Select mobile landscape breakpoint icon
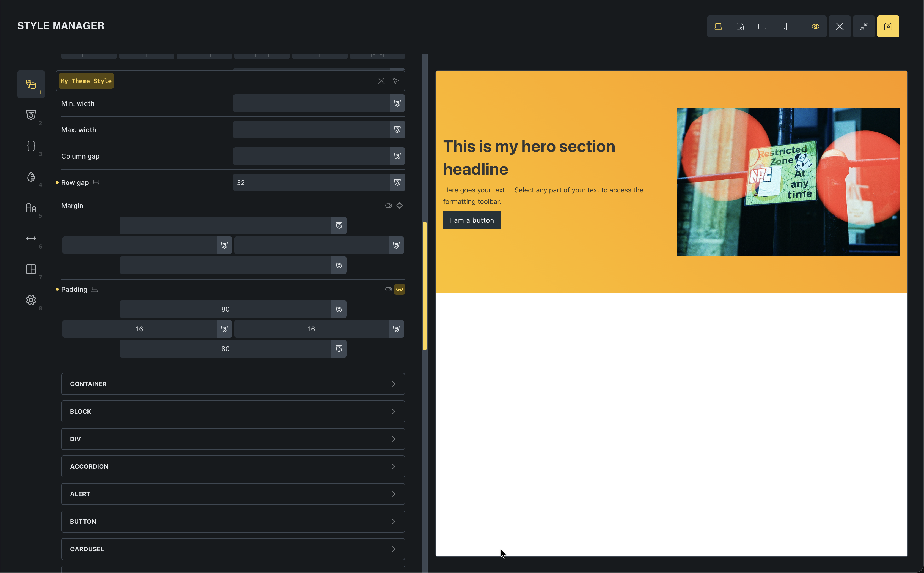The width and height of the screenshot is (924, 573). pyautogui.click(x=762, y=26)
